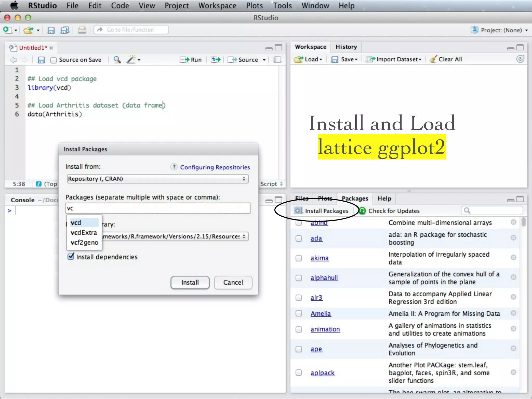Click the new file icon in main toolbar
The width and height of the screenshot is (532, 399).
(x=7, y=30)
